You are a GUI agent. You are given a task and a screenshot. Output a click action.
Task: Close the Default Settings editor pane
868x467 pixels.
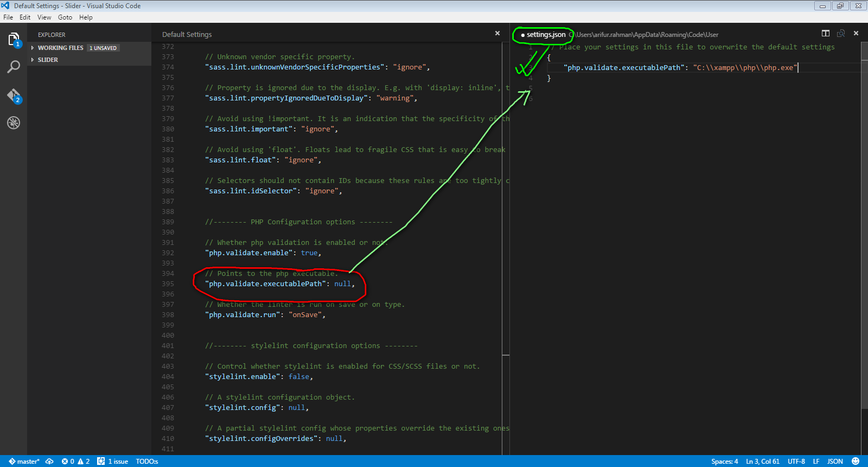[497, 33]
